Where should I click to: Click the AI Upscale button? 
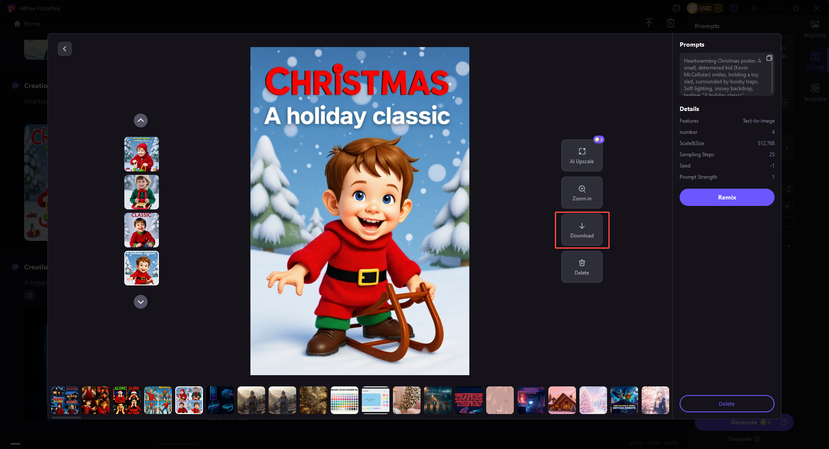582,155
